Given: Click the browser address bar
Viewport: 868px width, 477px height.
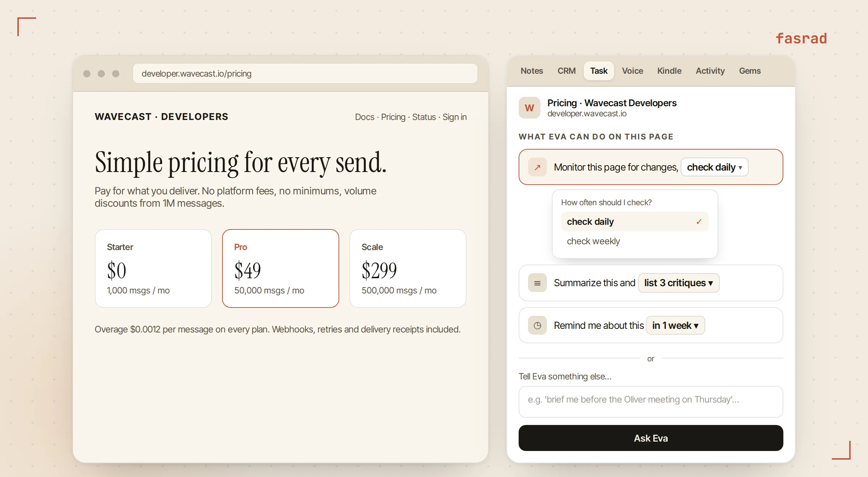Looking at the screenshot, I should [x=305, y=73].
